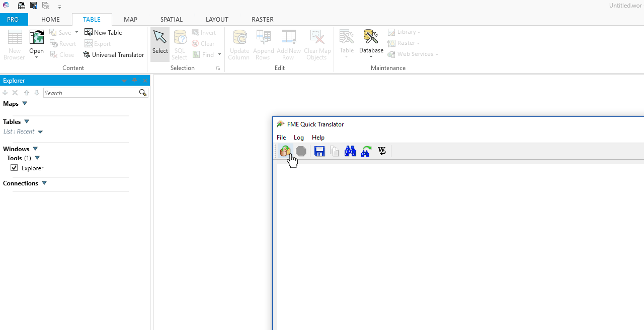Click the Explorer remove X icon

[15, 93]
